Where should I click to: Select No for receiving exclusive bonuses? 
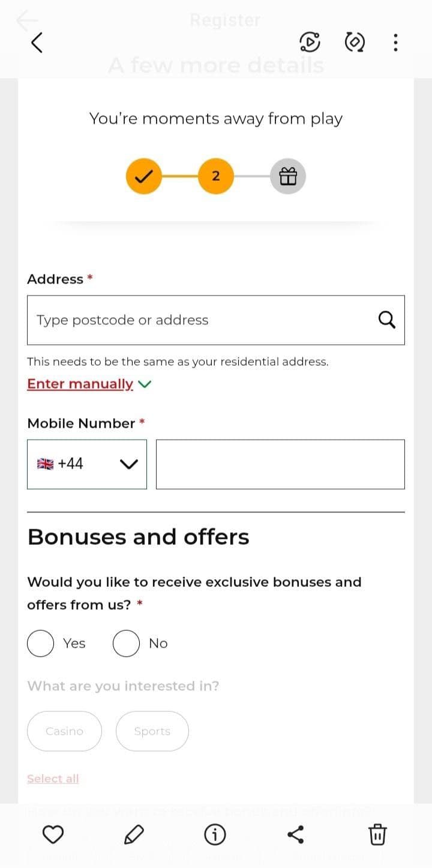point(126,643)
